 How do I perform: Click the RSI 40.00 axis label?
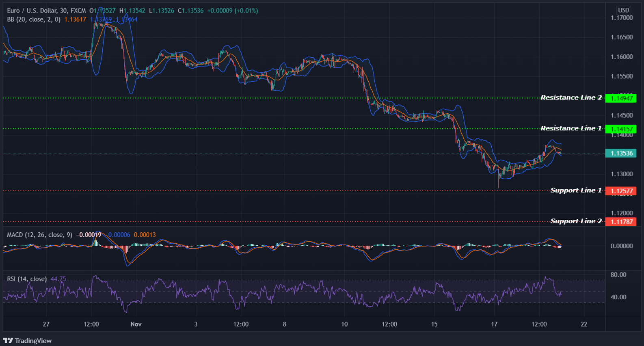tap(618, 297)
